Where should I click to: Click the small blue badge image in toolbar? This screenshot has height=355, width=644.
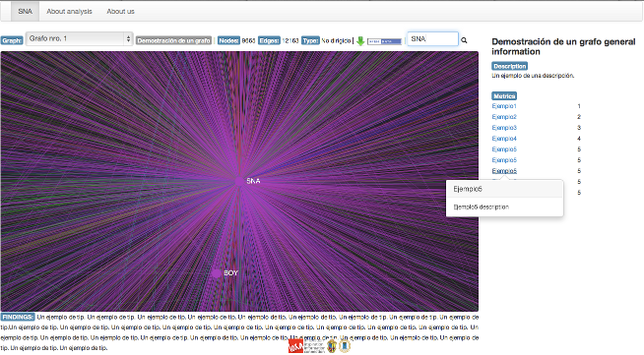(384, 41)
